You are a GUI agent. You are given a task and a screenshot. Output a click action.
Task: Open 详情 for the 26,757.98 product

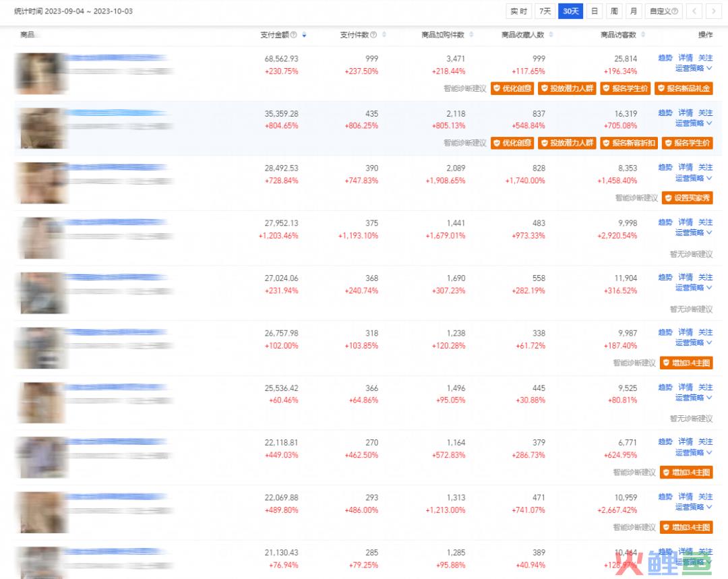pos(686,332)
